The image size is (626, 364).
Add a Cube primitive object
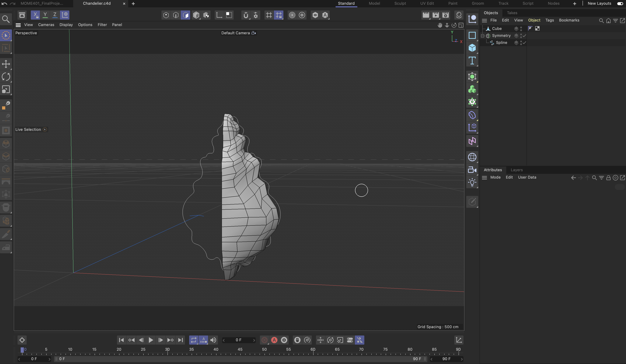[x=472, y=48]
